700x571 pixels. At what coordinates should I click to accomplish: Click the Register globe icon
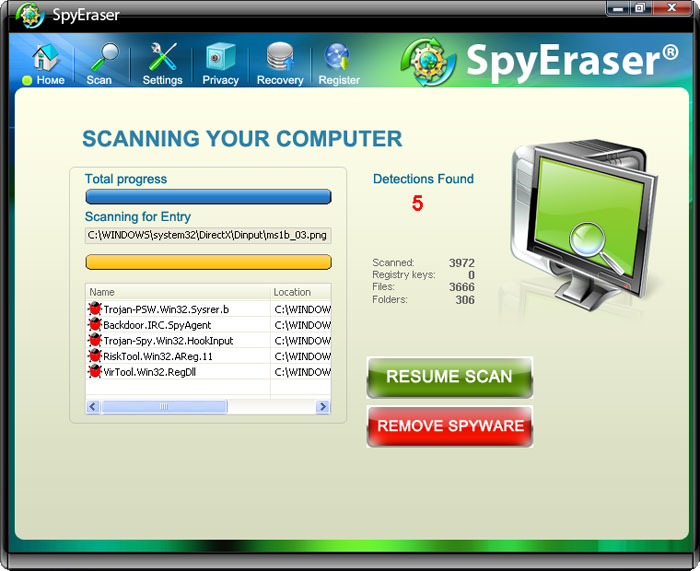point(338,57)
